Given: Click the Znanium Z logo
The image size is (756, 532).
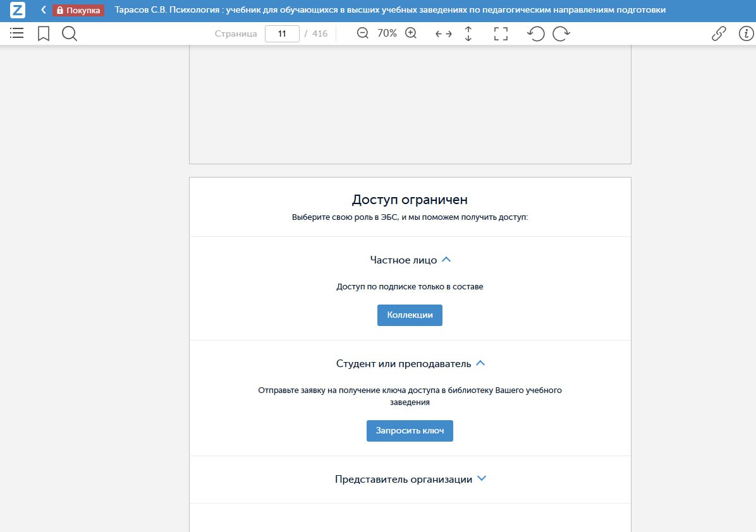Looking at the screenshot, I should pyautogui.click(x=18, y=10).
